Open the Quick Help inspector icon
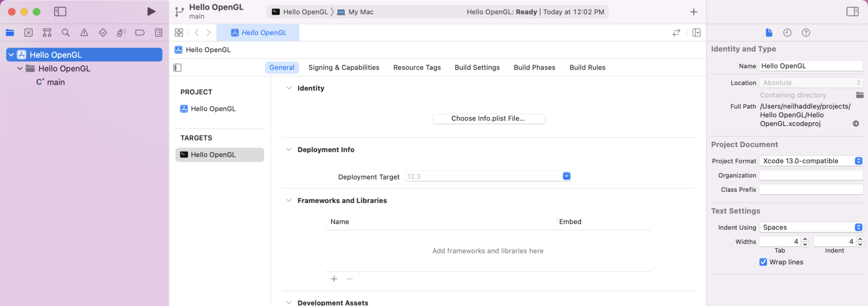Image resolution: width=868 pixels, height=306 pixels. pos(806,33)
